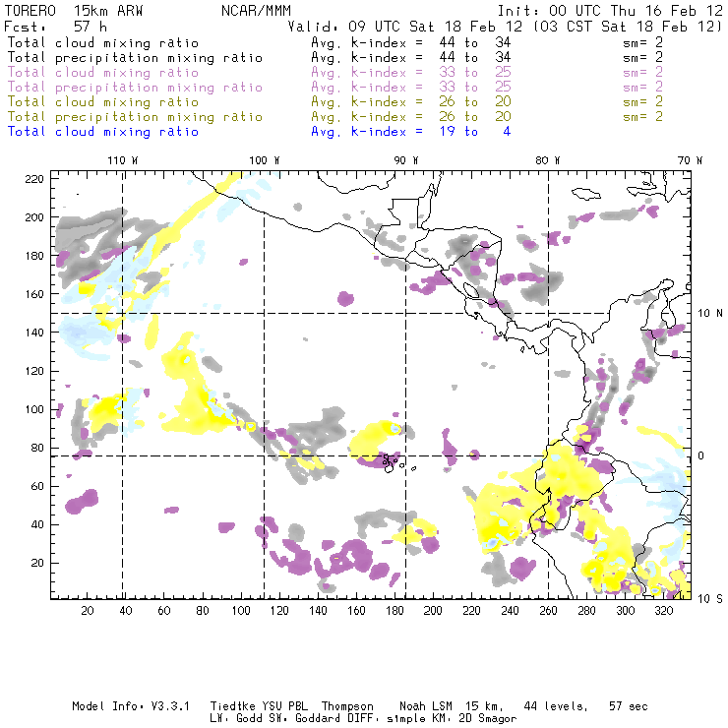The image size is (728, 728).
Task: Click the 'Valid: 09 UTC Sat 18 Feb 12' text
Action: (x=405, y=27)
